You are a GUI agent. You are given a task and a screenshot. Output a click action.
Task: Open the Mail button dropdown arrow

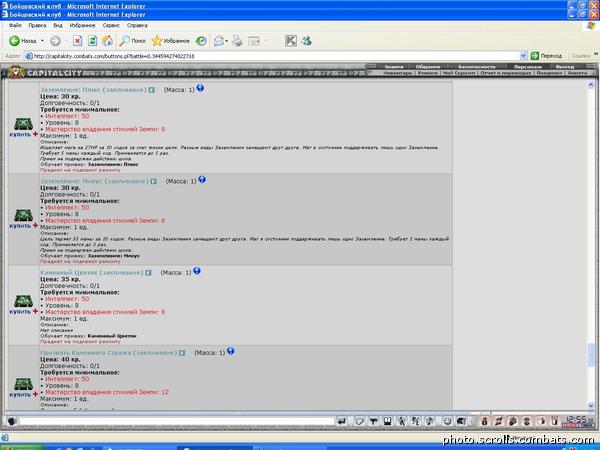(227, 41)
